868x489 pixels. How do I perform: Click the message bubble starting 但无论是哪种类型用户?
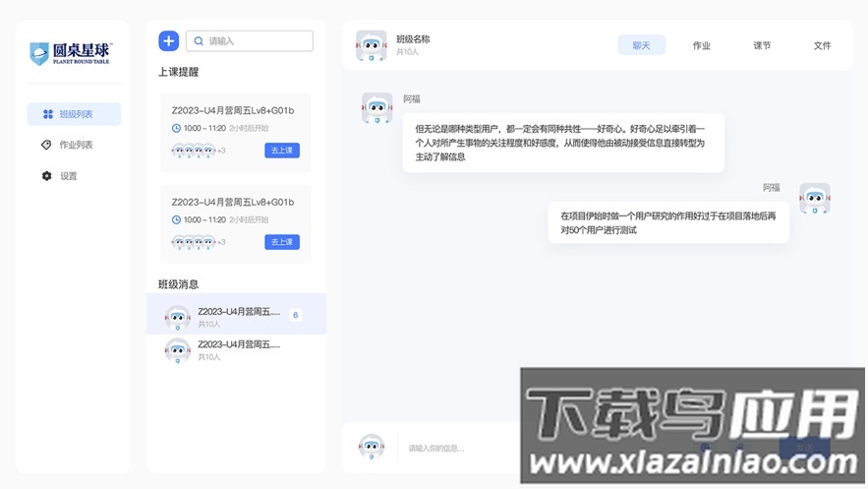pyautogui.click(x=563, y=143)
